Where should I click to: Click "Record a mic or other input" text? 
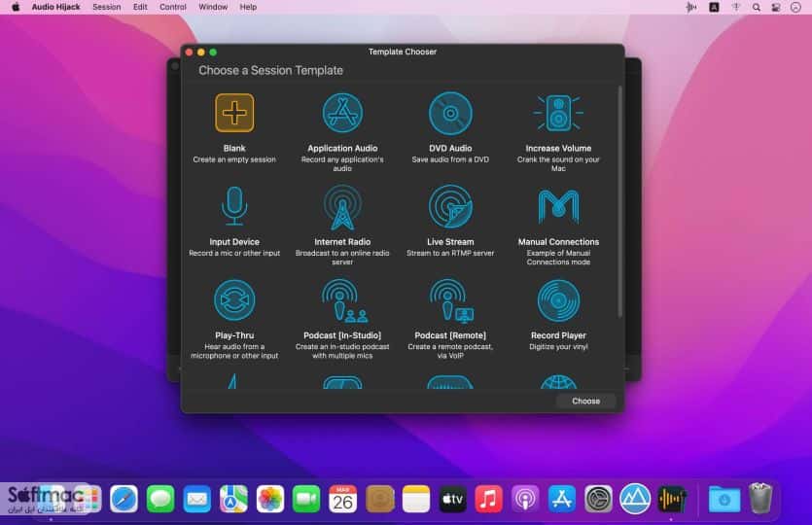pyautogui.click(x=234, y=253)
